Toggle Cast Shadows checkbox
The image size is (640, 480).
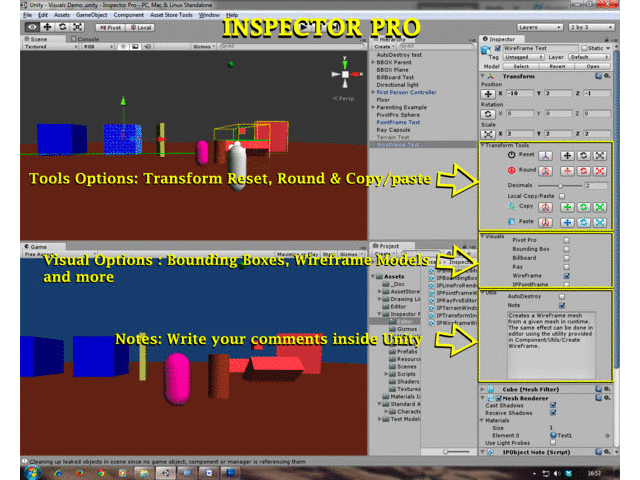553,405
